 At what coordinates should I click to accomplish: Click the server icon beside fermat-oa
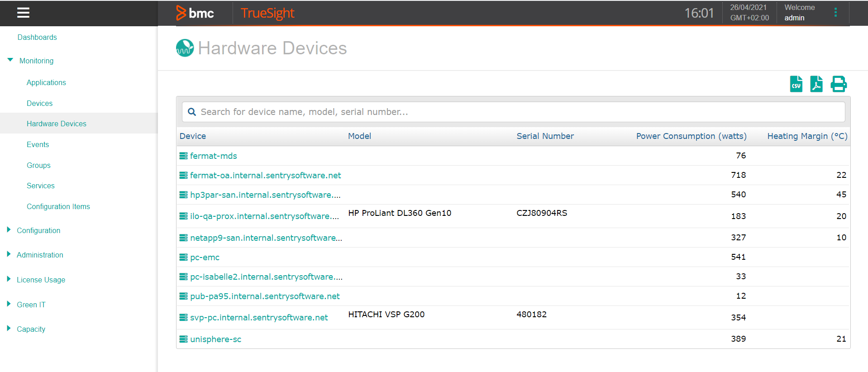point(183,175)
